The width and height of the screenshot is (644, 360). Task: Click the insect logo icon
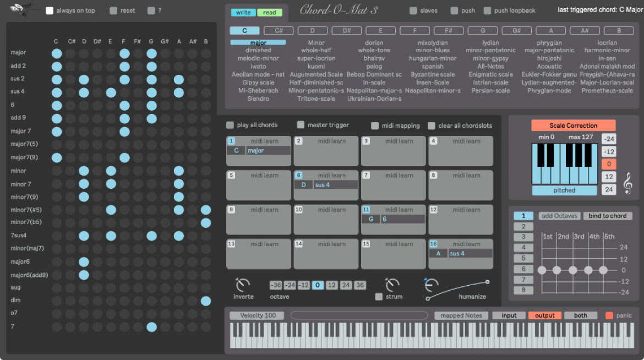[19, 9]
